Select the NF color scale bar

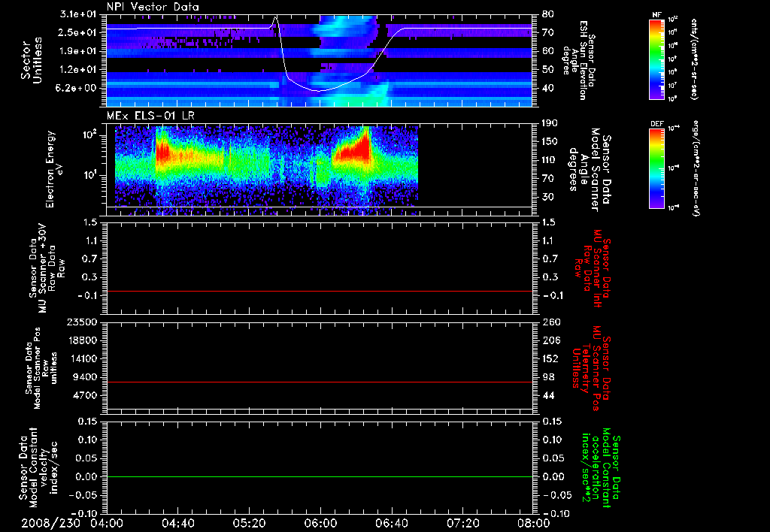pos(656,59)
